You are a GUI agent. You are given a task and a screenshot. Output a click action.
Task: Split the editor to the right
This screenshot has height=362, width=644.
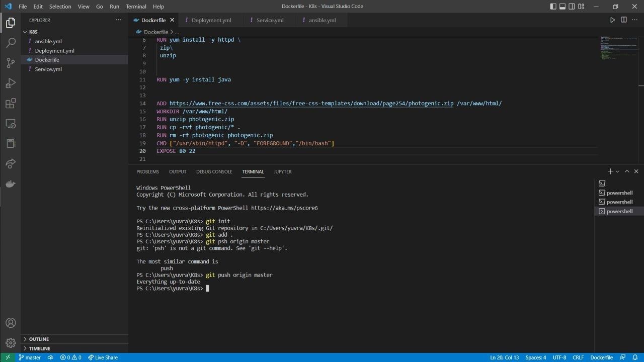click(x=624, y=20)
